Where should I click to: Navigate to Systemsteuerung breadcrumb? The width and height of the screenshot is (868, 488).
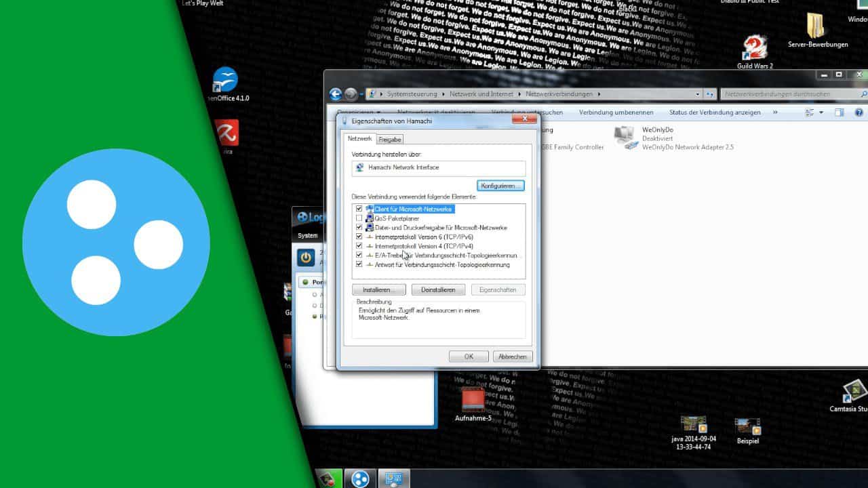pos(412,94)
